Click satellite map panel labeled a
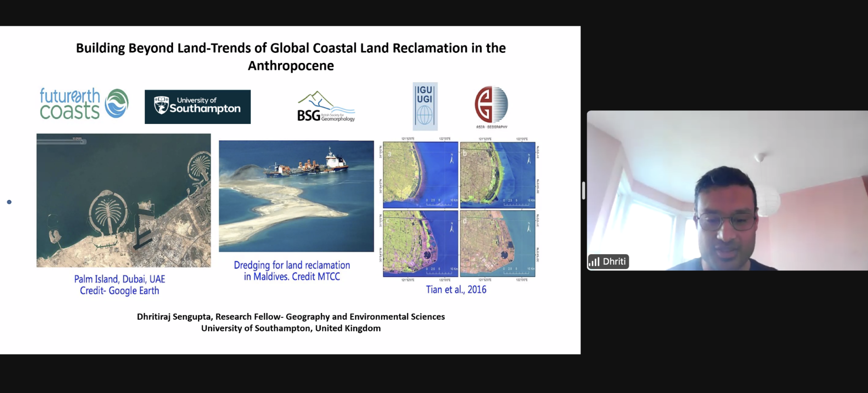868x393 pixels. click(420, 175)
